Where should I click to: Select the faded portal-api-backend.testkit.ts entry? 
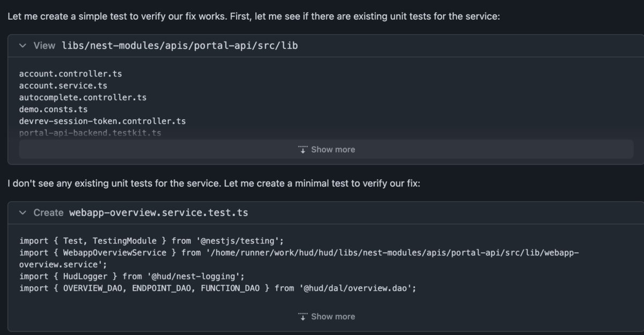tap(90, 133)
